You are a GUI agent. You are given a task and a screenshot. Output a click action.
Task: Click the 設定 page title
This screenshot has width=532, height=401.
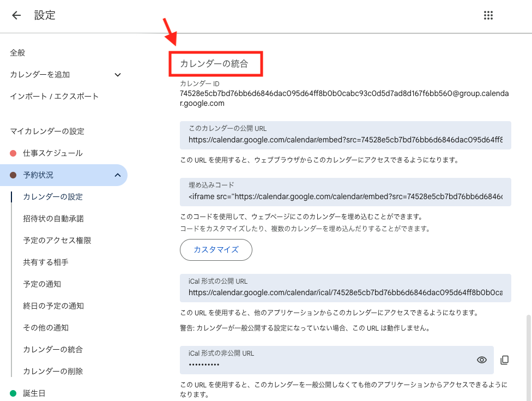45,15
